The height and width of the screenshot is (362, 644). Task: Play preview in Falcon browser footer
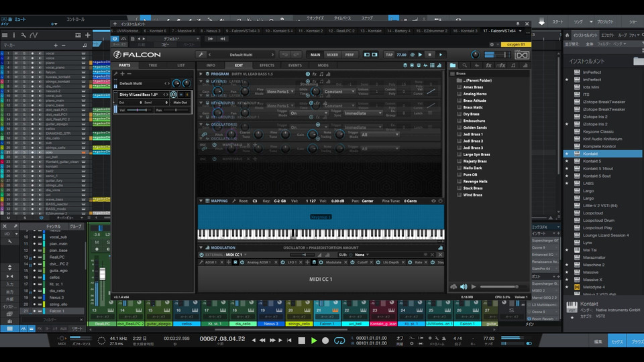tap(474, 287)
